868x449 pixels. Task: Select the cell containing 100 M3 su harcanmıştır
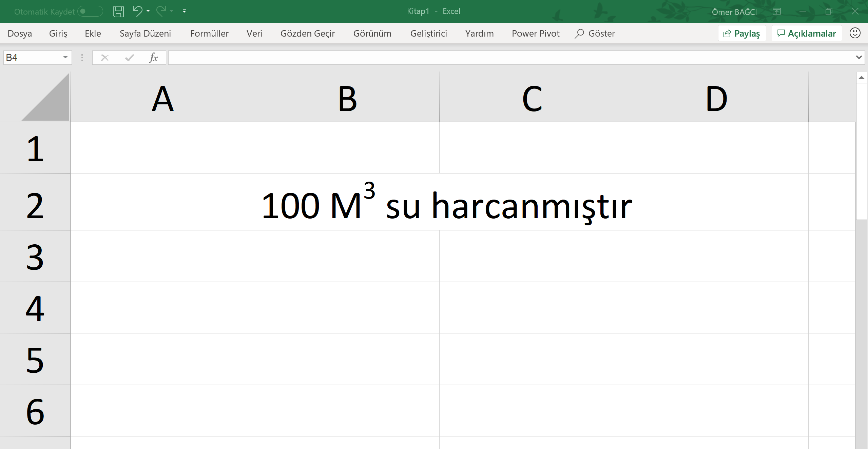(347, 202)
